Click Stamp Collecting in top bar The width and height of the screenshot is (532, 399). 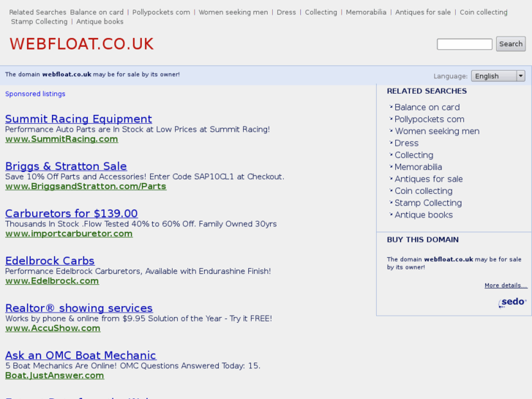point(39,22)
